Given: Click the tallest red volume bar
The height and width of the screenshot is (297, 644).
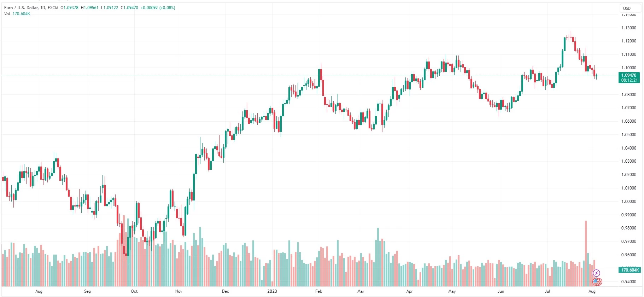Looking at the screenshot, I should [586, 255].
